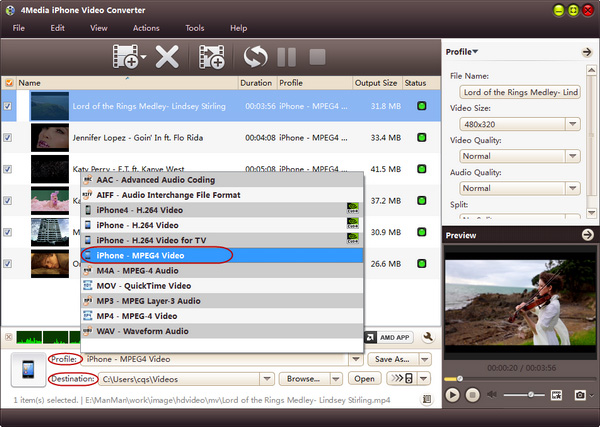Toggle the Katy Perry file checkbox
The image size is (600, 427).
(9, 169)
